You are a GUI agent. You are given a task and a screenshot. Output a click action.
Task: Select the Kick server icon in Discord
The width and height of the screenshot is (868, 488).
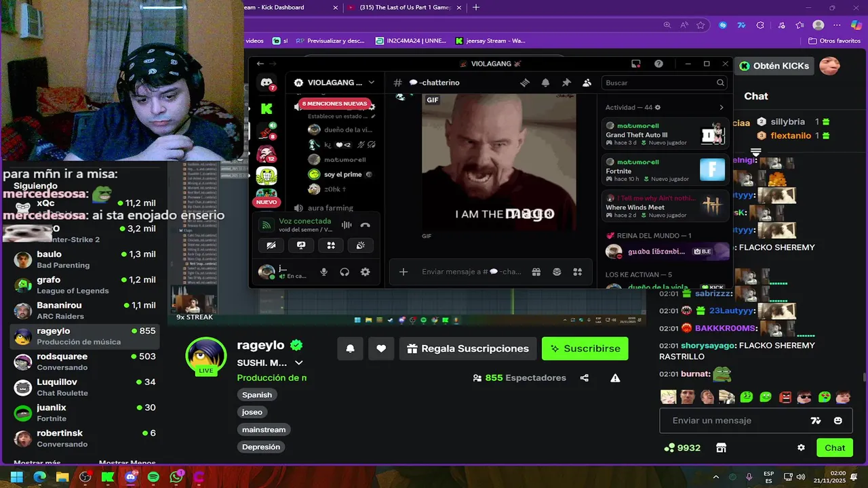coord(267,108)
